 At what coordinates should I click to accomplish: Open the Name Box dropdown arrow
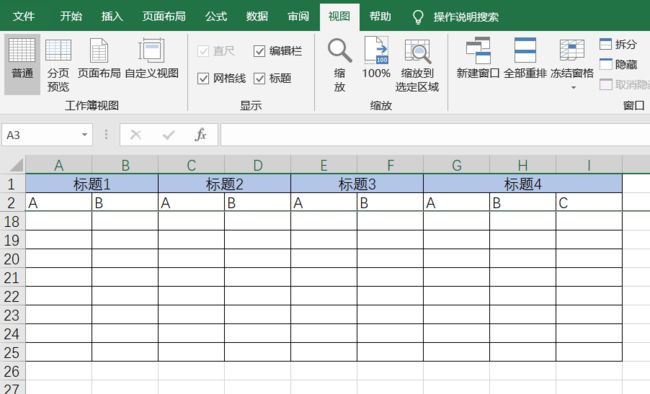(85, 135)
